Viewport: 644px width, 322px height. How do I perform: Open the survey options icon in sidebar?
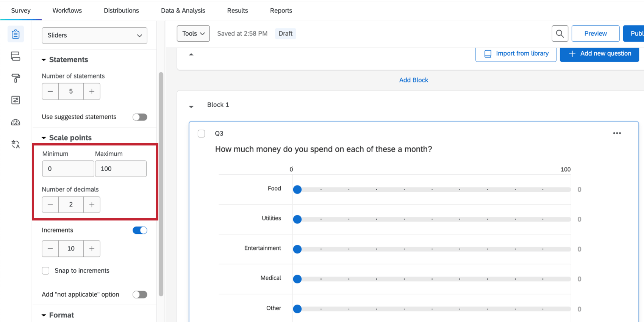(16, 100)
